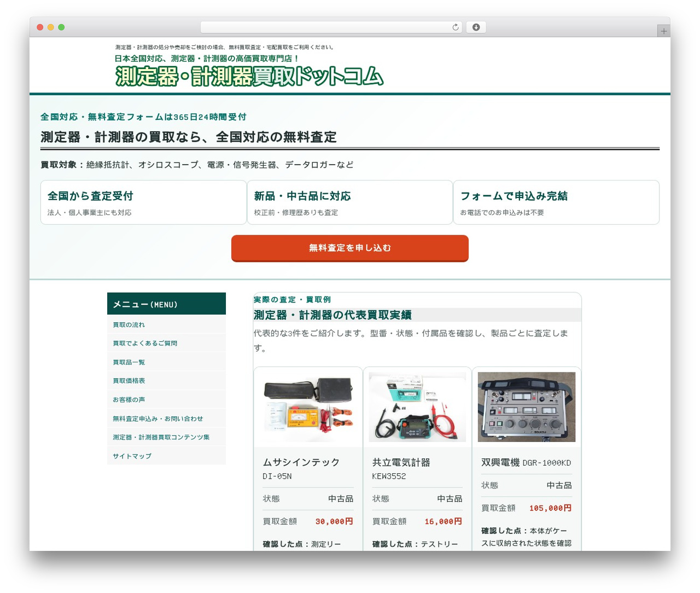
Task: Click the browser address bar
Action: pyautogui.click(x=331, y=27)
